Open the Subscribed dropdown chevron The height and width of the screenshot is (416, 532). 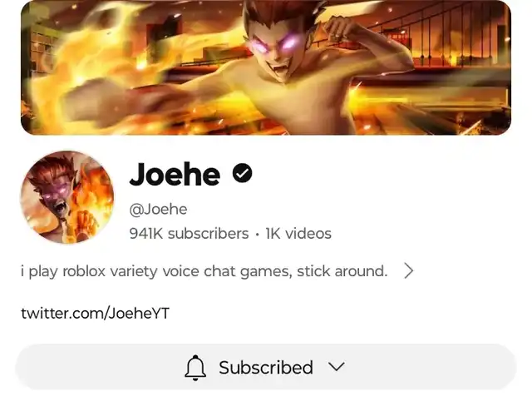[337, 367]
